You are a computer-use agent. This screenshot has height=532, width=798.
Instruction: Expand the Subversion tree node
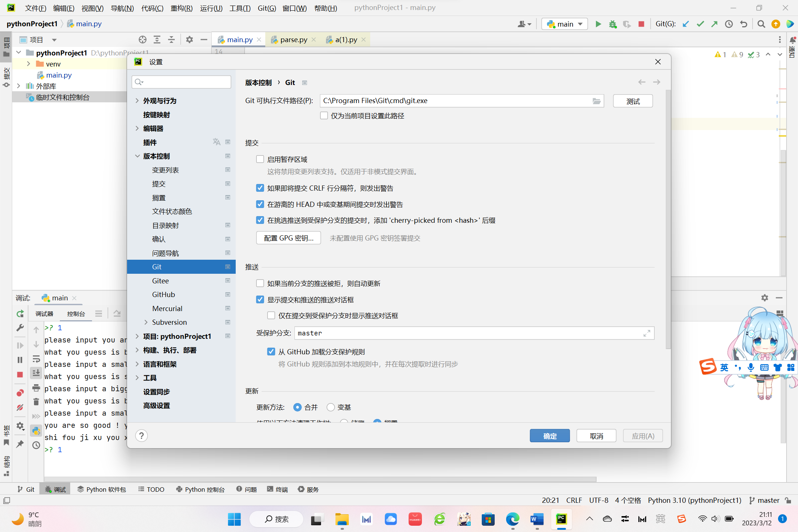coord(146,322)
